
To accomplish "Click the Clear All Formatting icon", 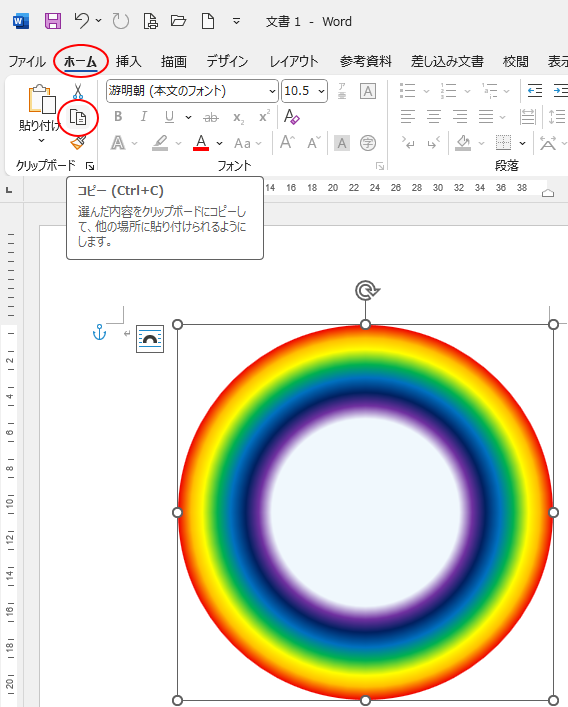I will point(292,117).
